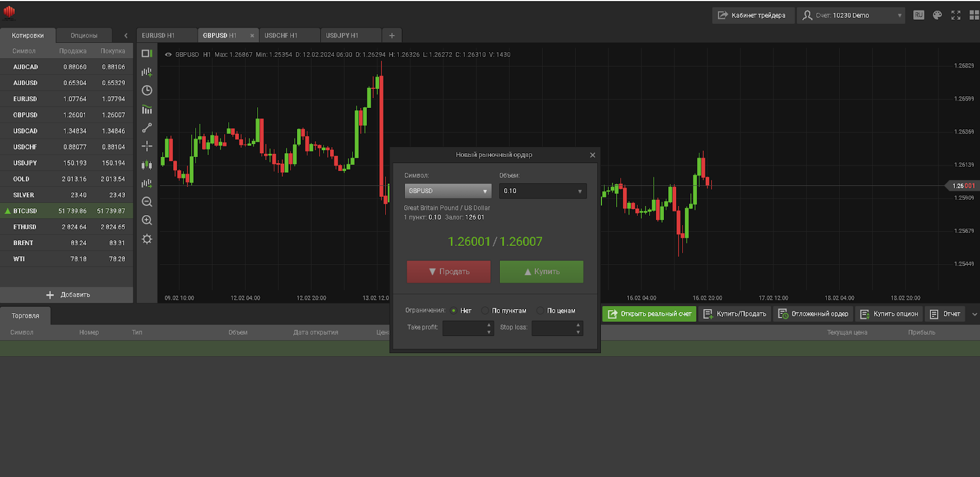The width and height of the screenshot is (980, 477).
Task: Select the Торговля tab
Action: [25, 316]
